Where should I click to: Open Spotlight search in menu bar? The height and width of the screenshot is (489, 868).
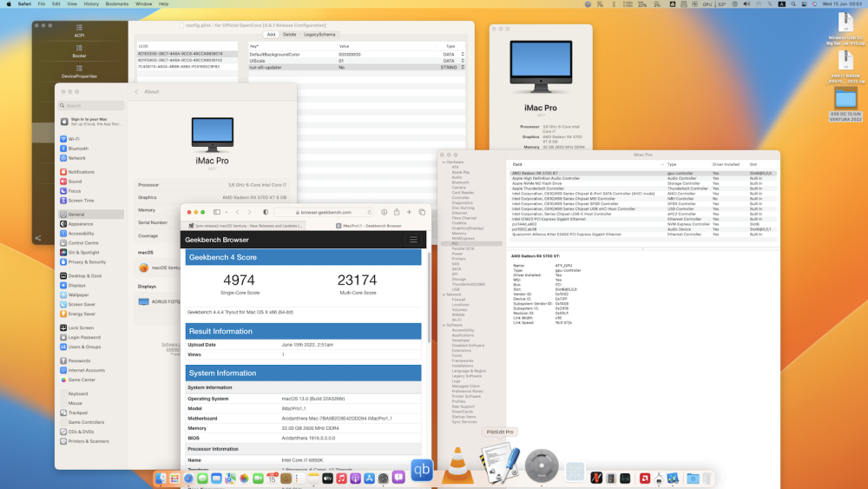coord(793,3)
